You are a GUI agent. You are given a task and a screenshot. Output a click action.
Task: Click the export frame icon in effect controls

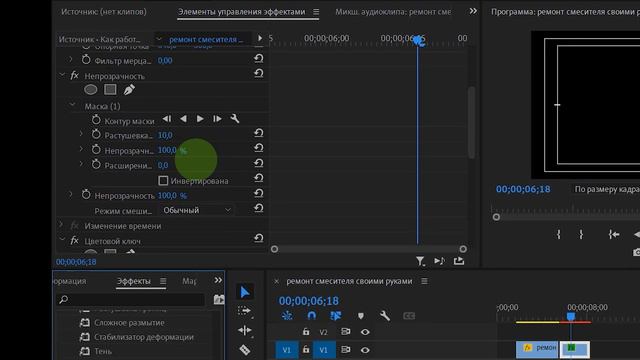pos(459,260)
